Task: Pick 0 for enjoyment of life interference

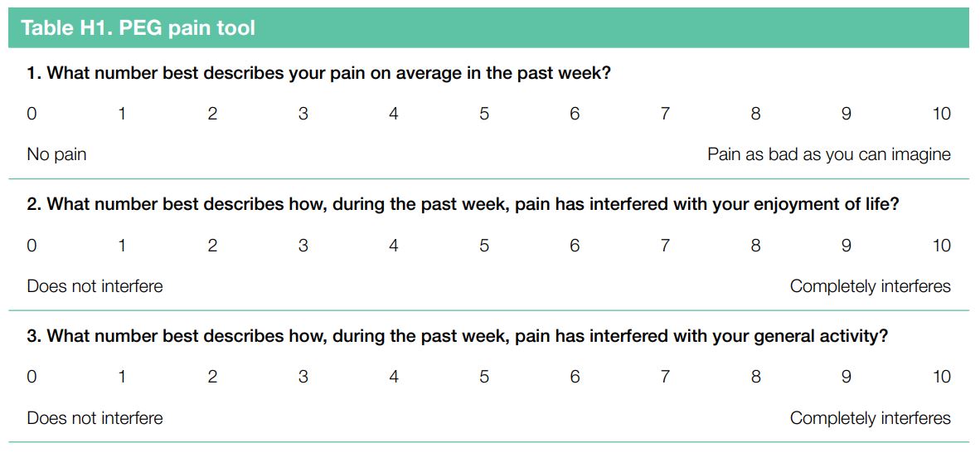Action: (32, 246)
